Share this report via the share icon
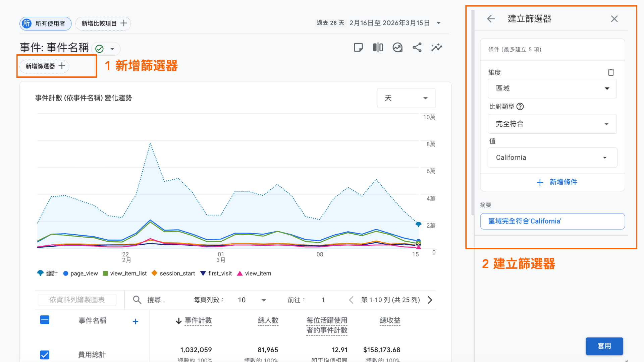Viewport: 644px width, 362px height. 417,47
